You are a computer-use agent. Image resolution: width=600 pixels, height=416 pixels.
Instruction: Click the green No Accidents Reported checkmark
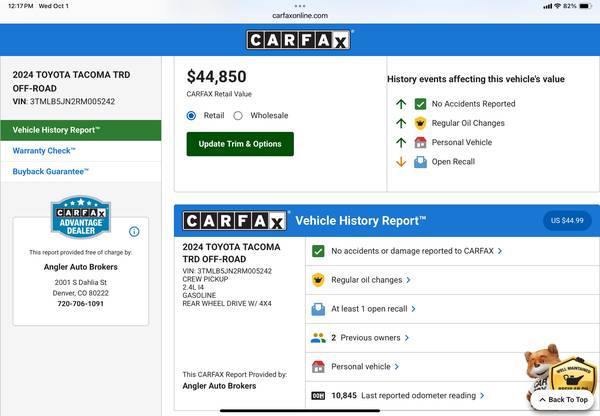(x=421, y=104)
